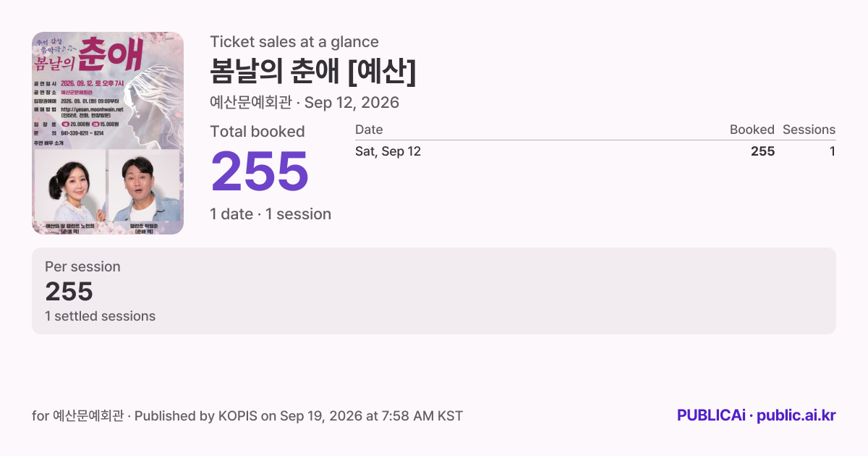This screenshot has width=868, height=456.
Task: Click the 255 booked value in table row
Action: [x=763, y=151]
